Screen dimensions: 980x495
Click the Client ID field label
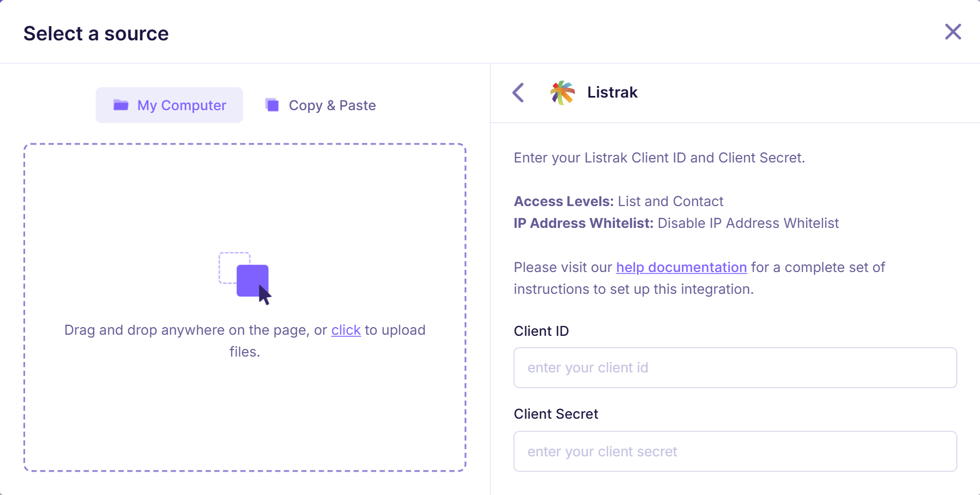click(x=541, y=331)
